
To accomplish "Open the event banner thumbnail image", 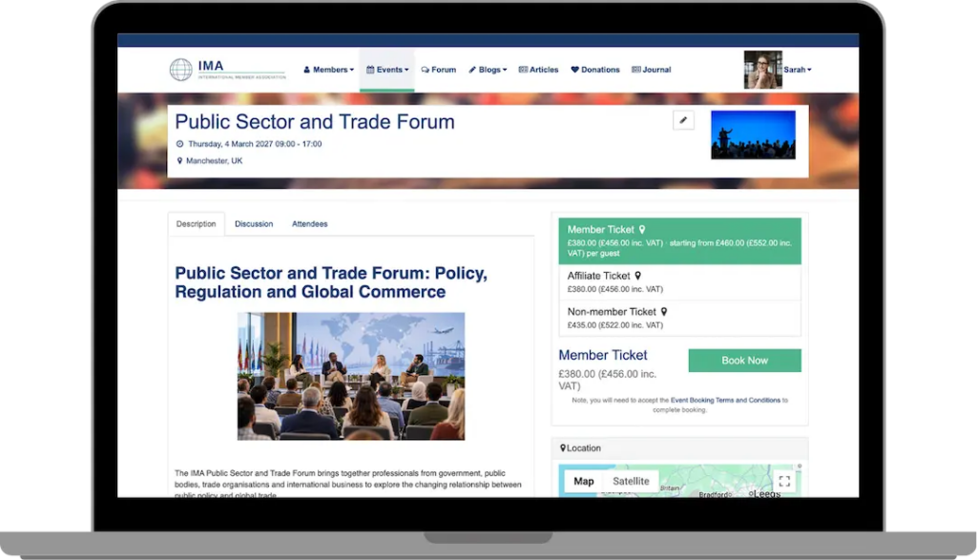I will point(753,135).
